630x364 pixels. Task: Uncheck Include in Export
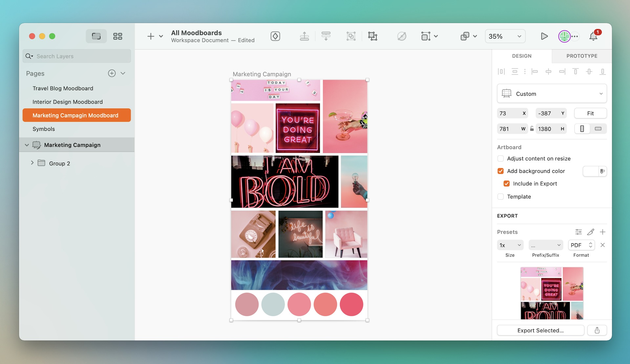coord(507,183)
